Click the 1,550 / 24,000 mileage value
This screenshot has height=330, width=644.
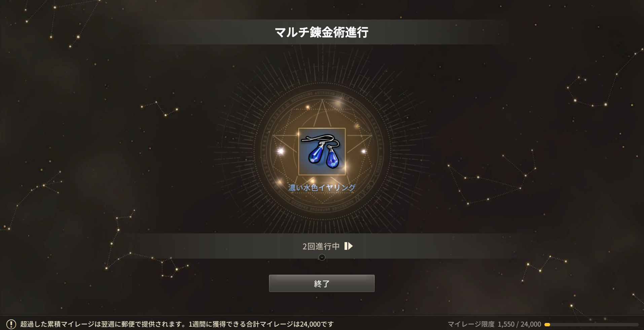click(x=520, y=324)
